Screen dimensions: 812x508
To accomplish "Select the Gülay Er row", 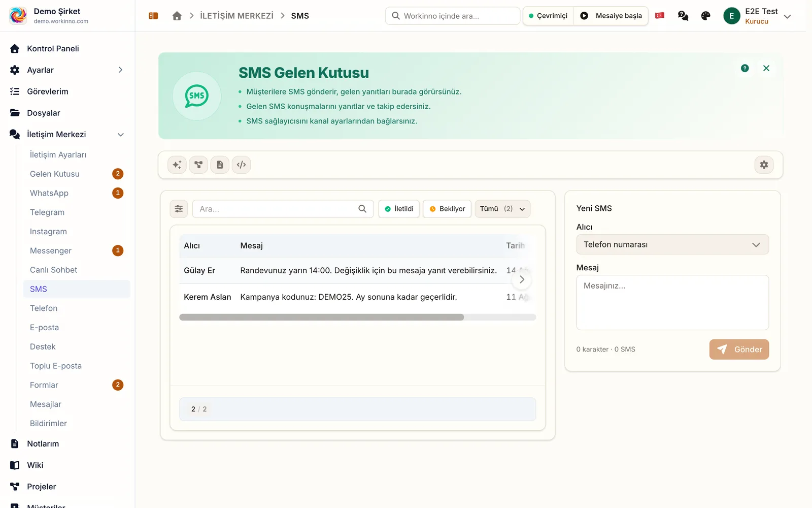I will [357, 271].
